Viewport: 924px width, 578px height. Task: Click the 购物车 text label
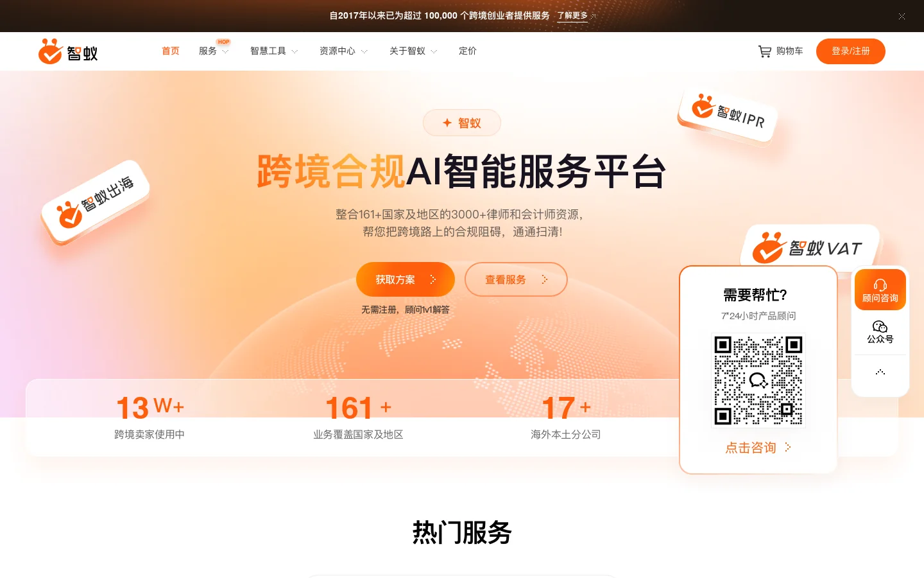[790, 51]
